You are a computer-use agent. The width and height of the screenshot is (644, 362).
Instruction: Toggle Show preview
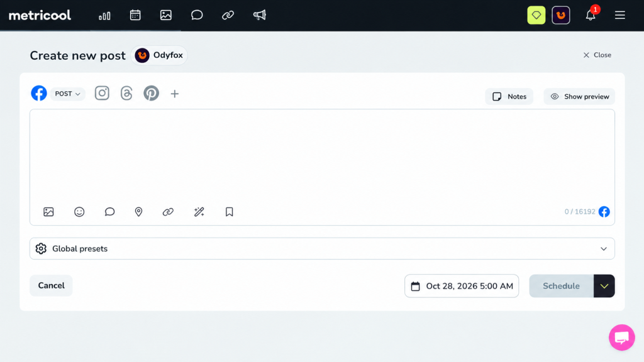[579, 96]
